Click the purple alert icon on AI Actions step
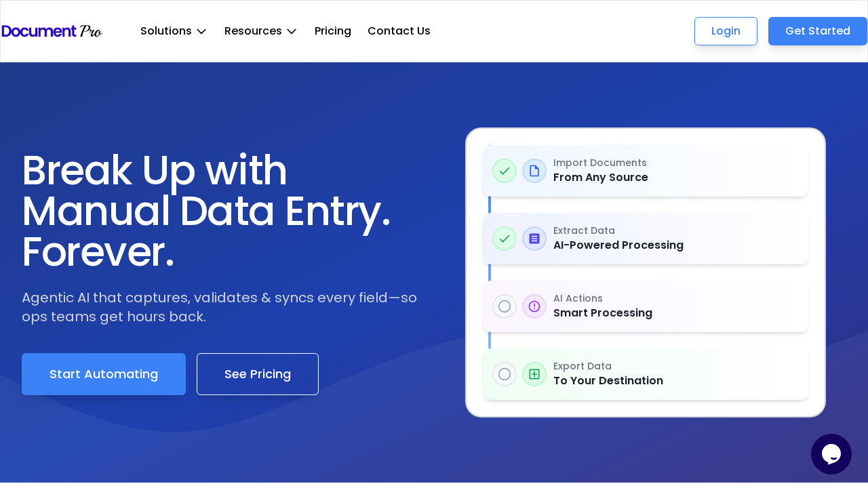868x488 pixels. pyautogui.click(x=534, y=306)
